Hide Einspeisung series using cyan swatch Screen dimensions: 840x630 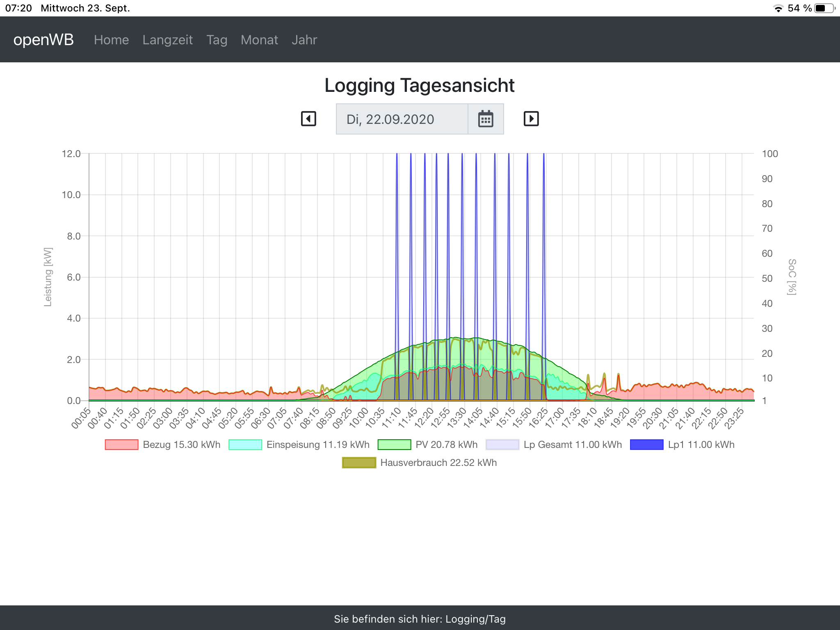[x=245, y=445]
